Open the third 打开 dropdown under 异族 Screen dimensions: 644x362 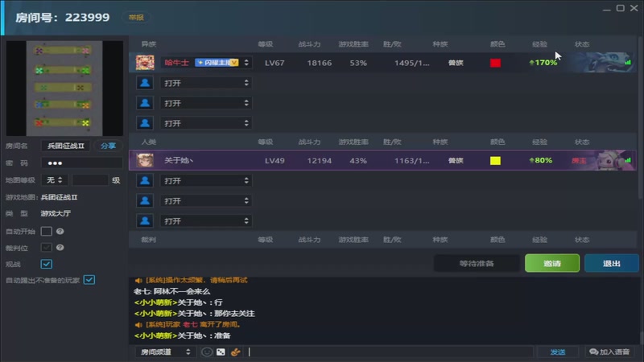point(206,123)
